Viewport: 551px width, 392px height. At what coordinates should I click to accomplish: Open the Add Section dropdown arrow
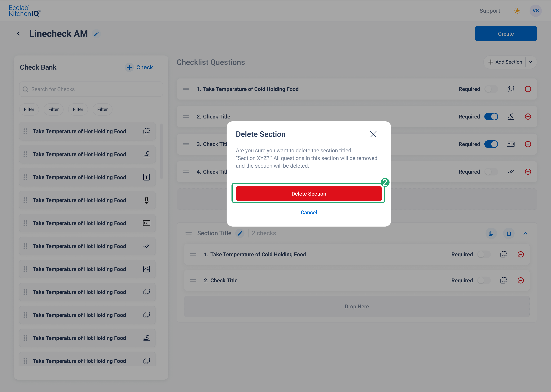530,62
